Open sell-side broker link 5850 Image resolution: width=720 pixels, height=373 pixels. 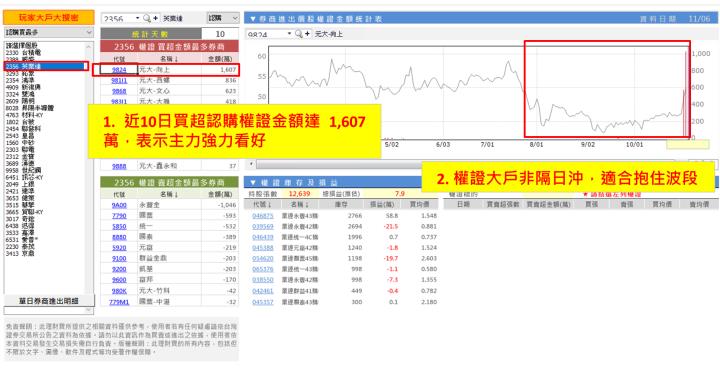click(x=119, y=226)
